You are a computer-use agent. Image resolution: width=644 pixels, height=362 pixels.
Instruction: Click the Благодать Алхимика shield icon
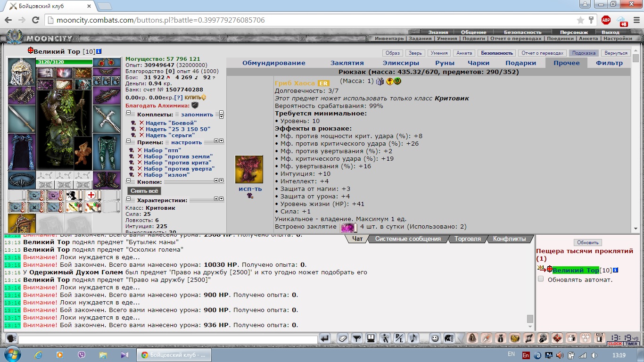[195, 106]
